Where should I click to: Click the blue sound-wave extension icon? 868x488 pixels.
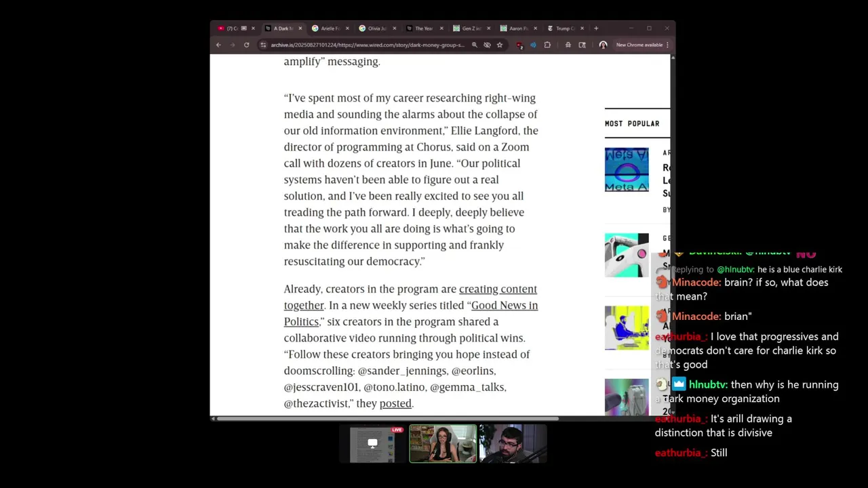click(533, 45)
